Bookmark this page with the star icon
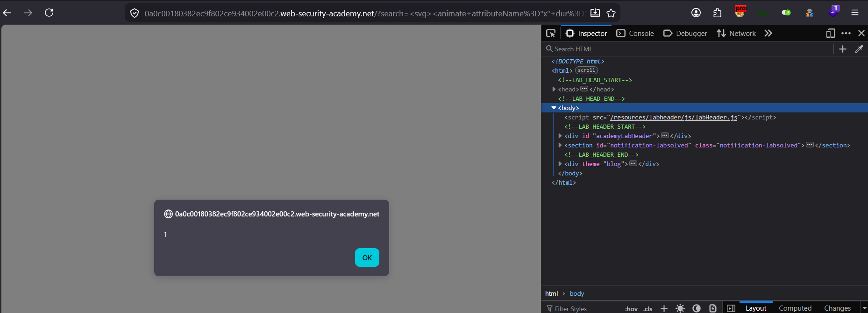868x313 pixels. click(x=611, y=13)
